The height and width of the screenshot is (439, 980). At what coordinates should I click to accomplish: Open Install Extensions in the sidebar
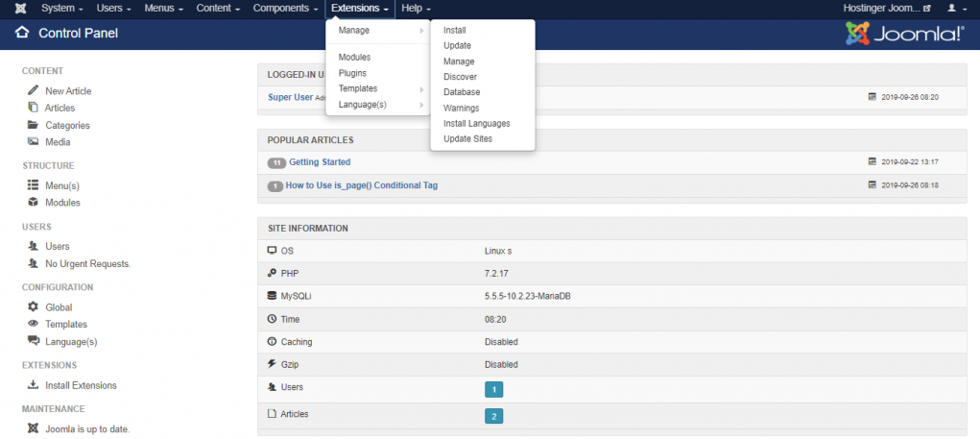[81, 385]
